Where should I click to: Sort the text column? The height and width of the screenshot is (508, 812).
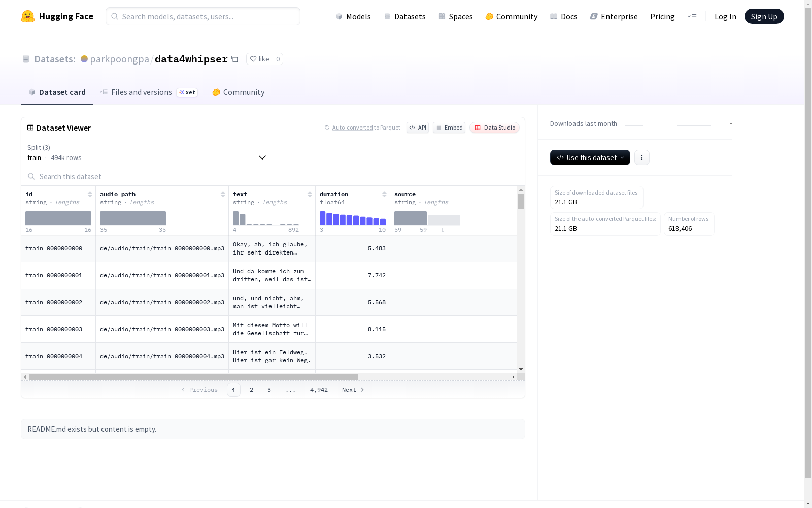(310, 194)
